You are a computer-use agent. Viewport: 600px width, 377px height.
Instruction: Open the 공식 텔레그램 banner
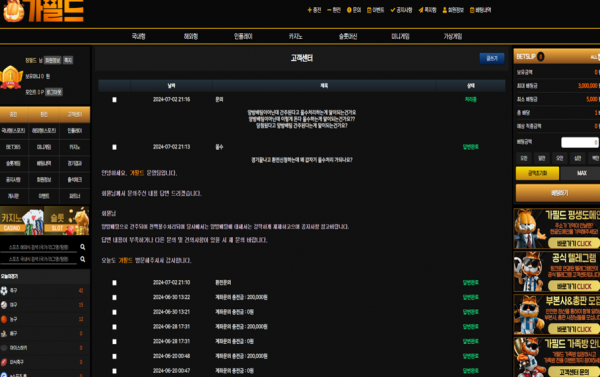pyautogui.click(x=557, y=272)
